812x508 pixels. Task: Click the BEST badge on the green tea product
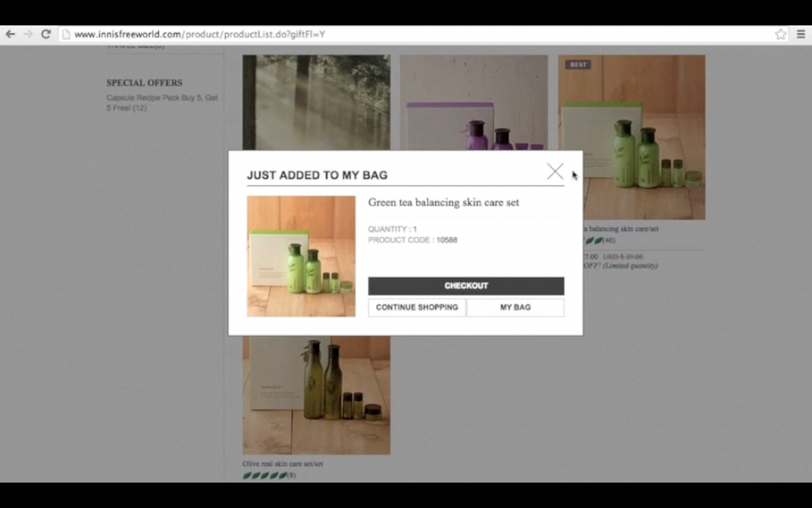(x=578, y=65)
